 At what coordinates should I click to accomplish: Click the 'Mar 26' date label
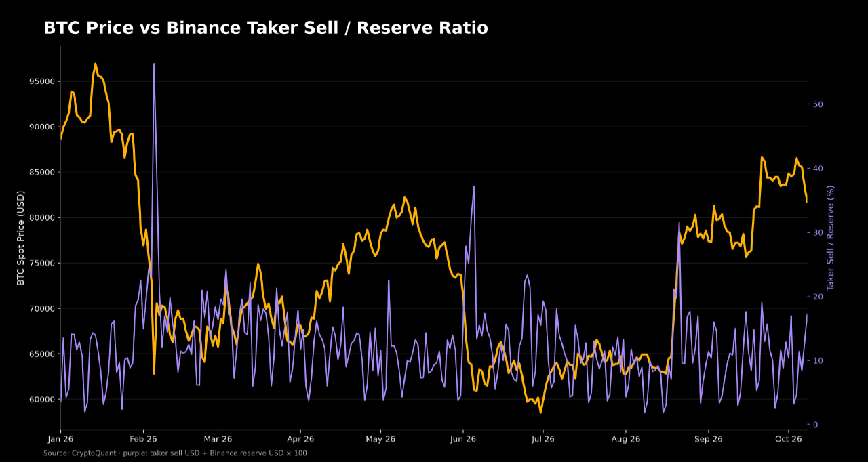point(218,439)
